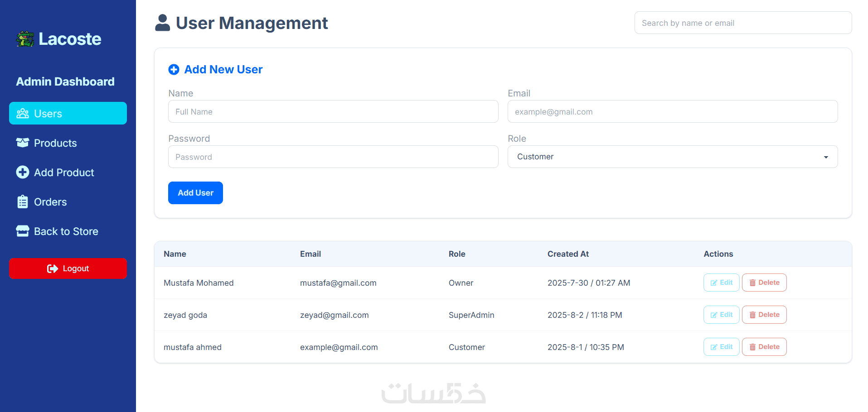The image size is (868, 412).
Task: Click the plus circle icon beside Add New User
Action: (x=174, y=69)
